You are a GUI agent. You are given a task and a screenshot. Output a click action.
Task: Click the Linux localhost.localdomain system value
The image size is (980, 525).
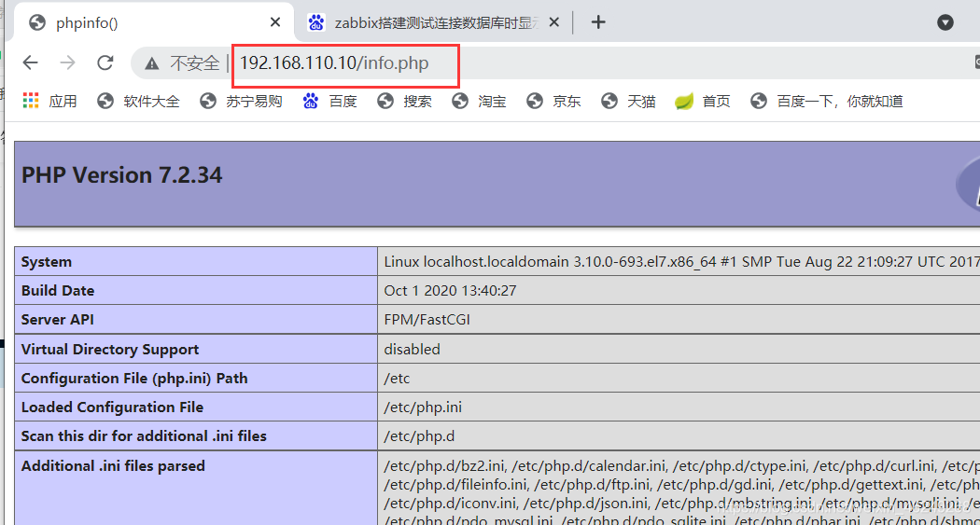tap(681, 262)
